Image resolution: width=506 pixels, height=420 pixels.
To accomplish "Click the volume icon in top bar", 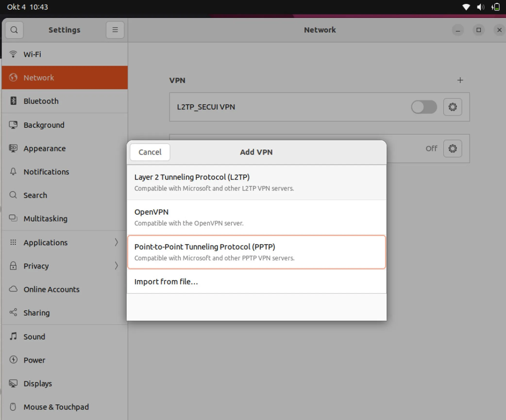I will point(480,7).
